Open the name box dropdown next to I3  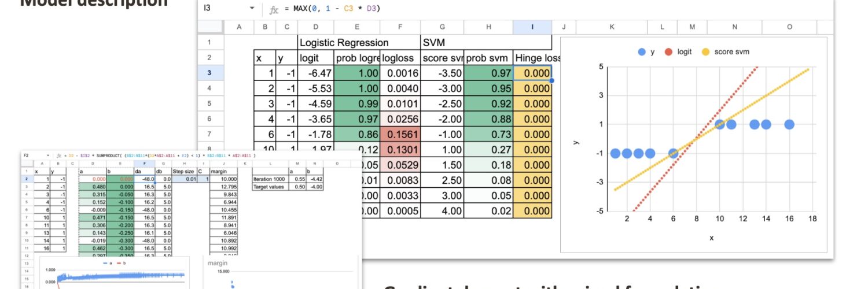point(252,9)
